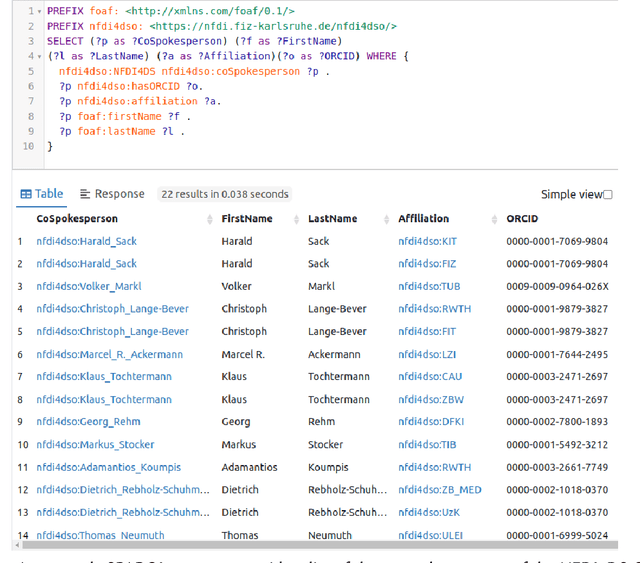The width and height of the screenshot is (640, 563).
Task: Enable the Simple view checkbox
Action: point(608,195)
